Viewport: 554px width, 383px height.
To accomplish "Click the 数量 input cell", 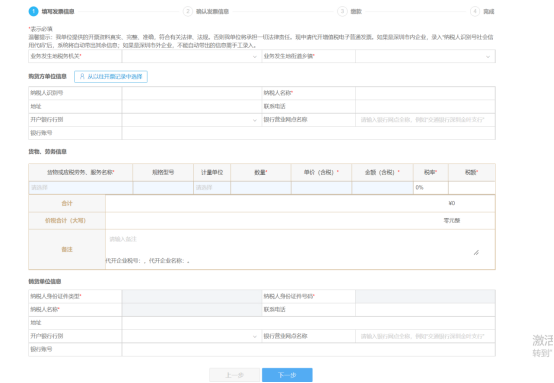I will pos(261,188).
